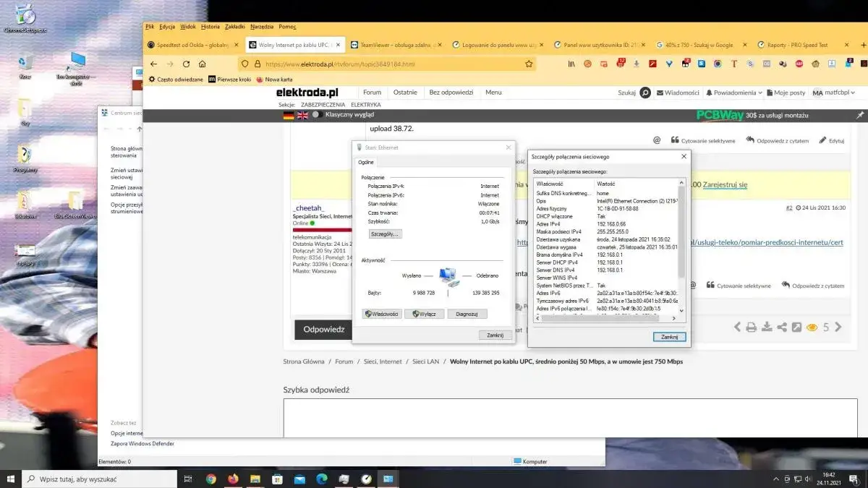Open the Menu item in the forum navigation
Image resolution: width=868 pixels, height=488 pixels.
pos(493,92)
